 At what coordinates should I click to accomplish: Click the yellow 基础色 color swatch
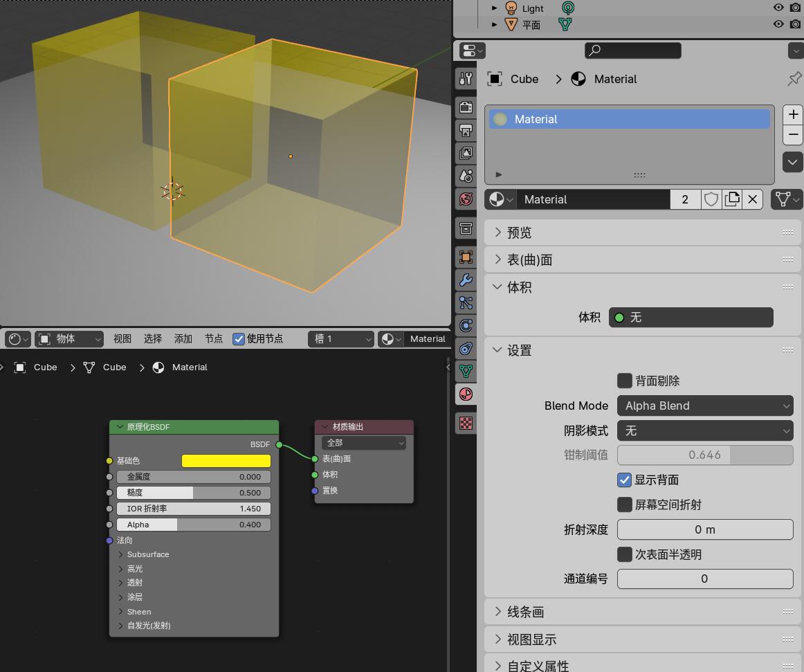(226, 460)
